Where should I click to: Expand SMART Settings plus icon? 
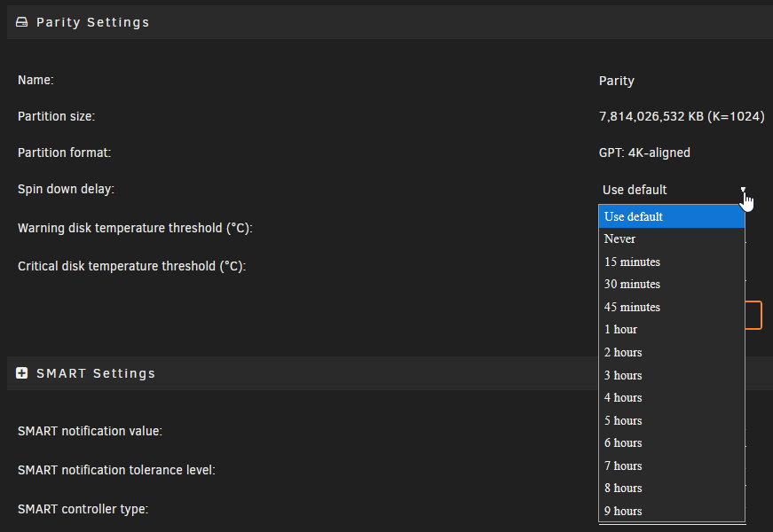[x=21, y=373]
